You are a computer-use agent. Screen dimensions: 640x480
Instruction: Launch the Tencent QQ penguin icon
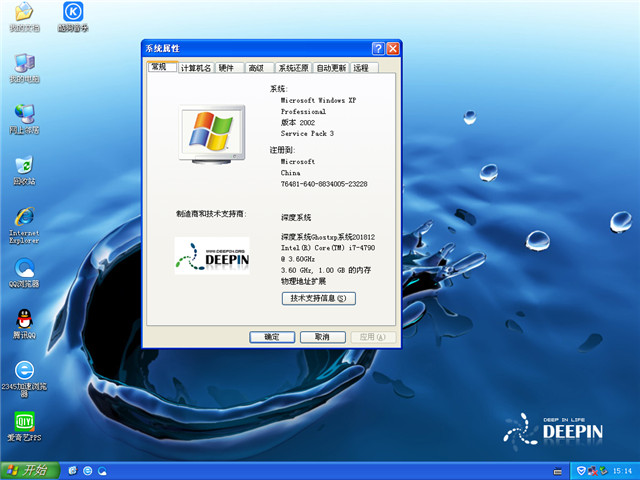coord(24,324)
